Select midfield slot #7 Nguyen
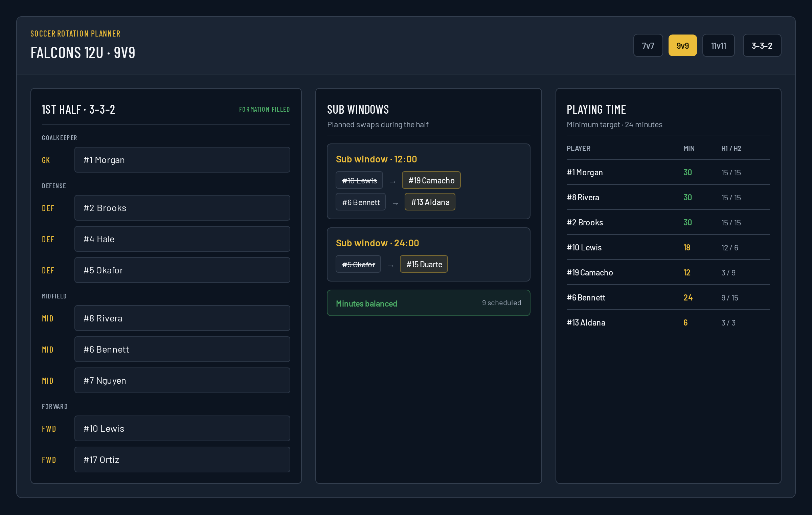This screenshot has width=812, height=515. point(182,380)
